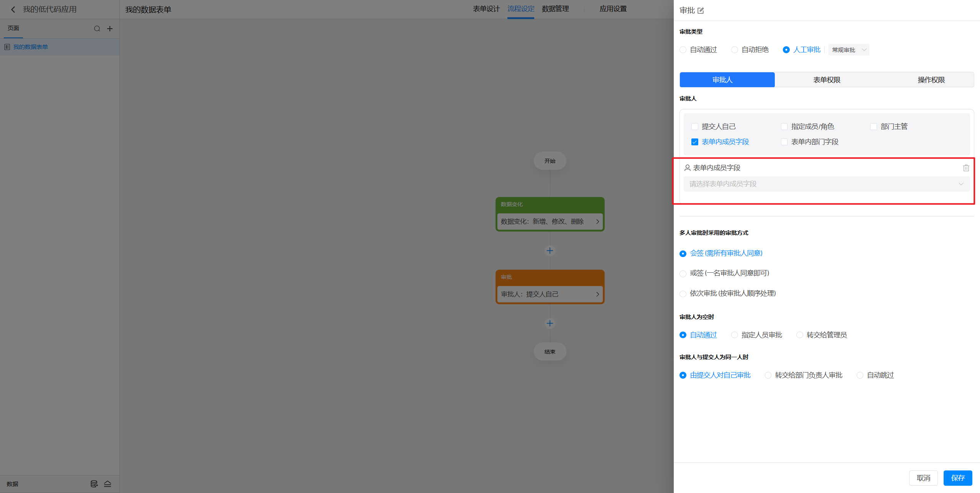Screen dimensions: 980x493
Task: Add a new page with plus icon
Action: pos(110,29)
